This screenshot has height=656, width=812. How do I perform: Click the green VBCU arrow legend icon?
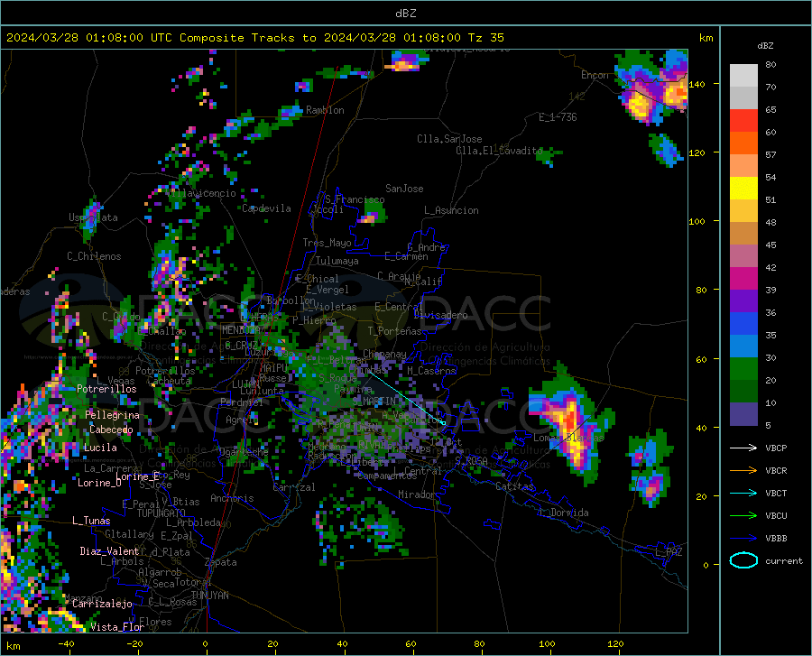coord(743,516)
